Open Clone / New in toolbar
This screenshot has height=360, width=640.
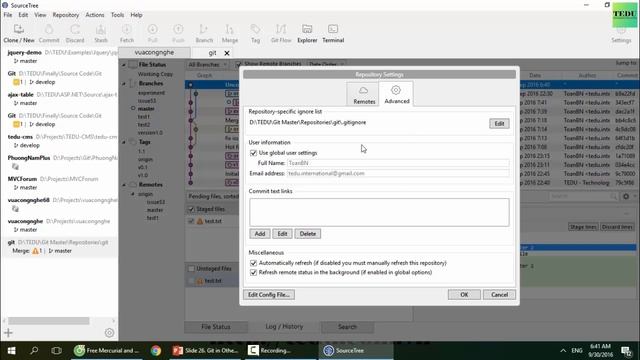[x=19, y=33]
